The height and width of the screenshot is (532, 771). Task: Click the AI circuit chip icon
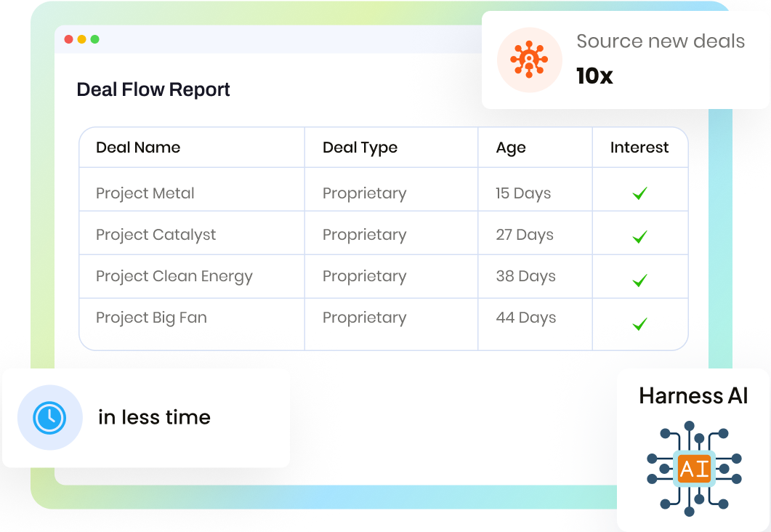[x=694, y=469]
